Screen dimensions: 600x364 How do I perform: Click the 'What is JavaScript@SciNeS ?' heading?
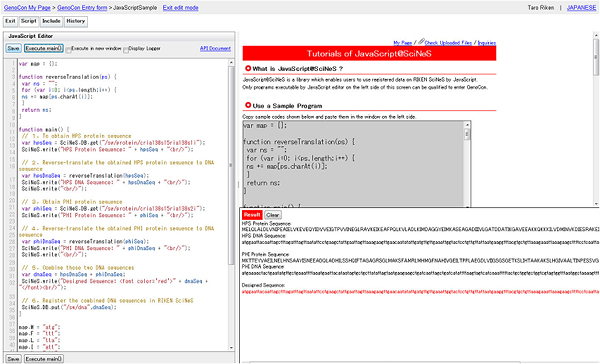tap(297, 69)
